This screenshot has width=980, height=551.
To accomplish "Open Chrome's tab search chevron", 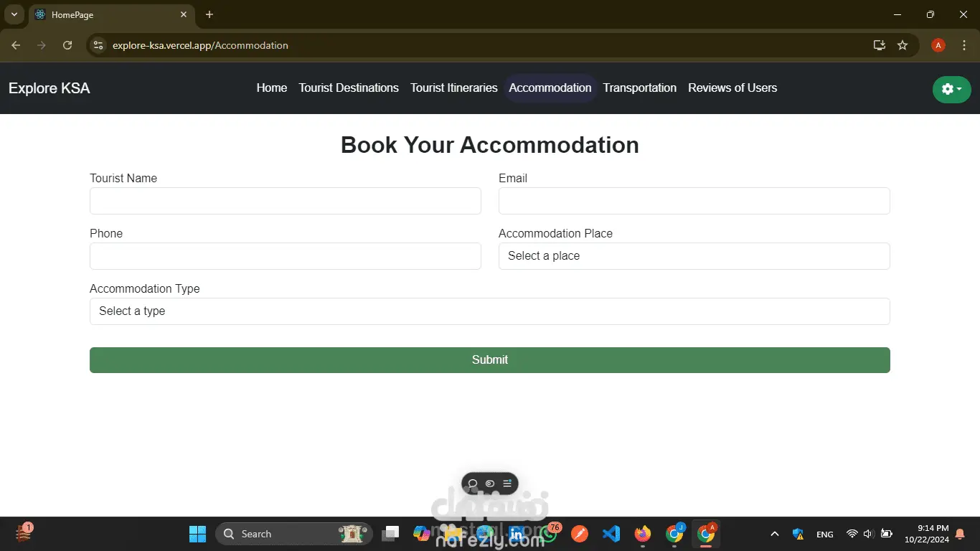I will [x=14, y=14].
